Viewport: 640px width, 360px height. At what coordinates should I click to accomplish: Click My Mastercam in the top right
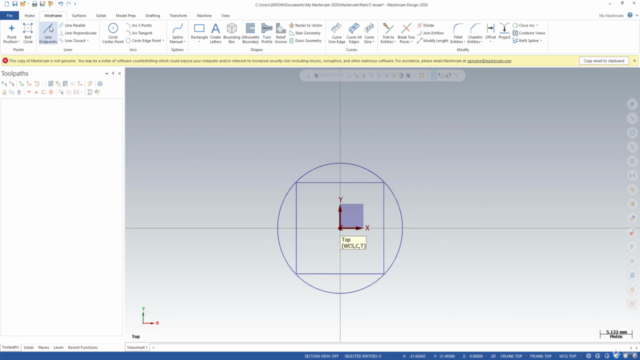pos(611,16)
